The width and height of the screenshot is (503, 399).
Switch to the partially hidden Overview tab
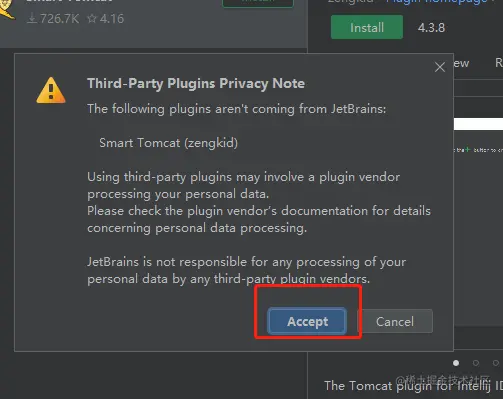point(462,63)
